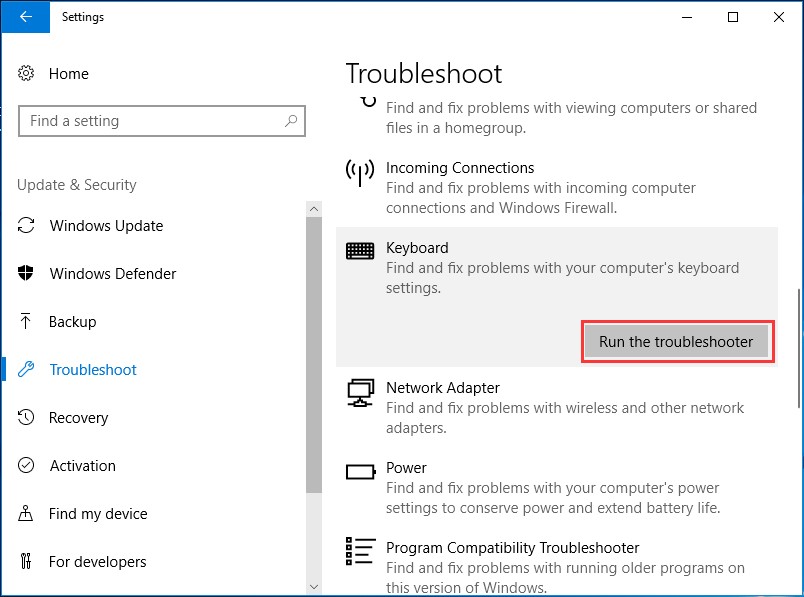Click the Power battery icon
This screenshot has width=804, height=597.
pyautogui.click(x=360, y=469)
